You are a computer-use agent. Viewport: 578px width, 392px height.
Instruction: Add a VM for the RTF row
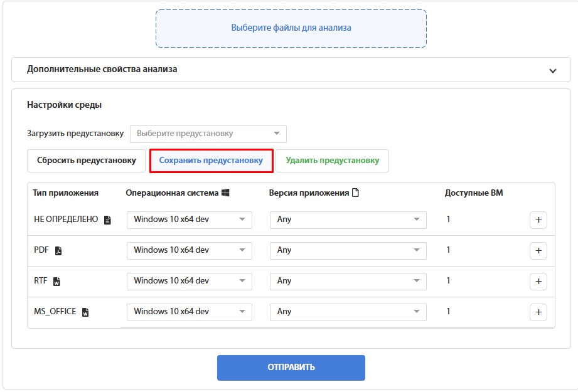(x=538, y=281)
